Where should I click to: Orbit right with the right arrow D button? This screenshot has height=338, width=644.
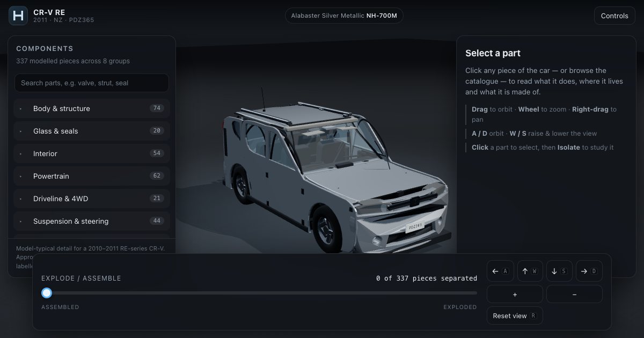(x=589, y=271)
